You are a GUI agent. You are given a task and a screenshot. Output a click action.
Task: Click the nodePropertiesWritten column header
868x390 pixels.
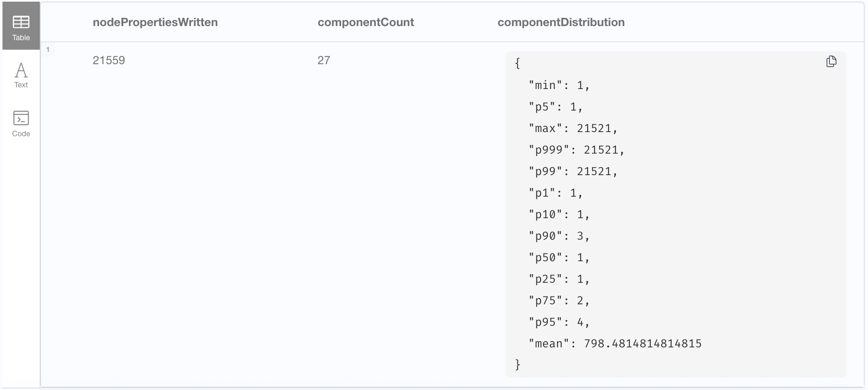(155, 22)
